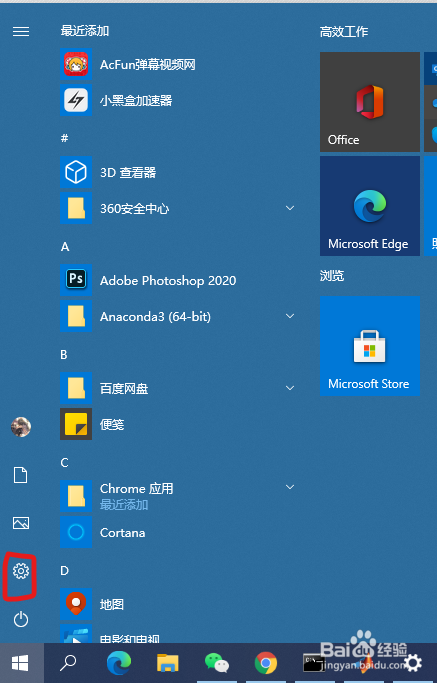Click the C alphabet section header
Viewport: 437px width, 683px height.
64,463
